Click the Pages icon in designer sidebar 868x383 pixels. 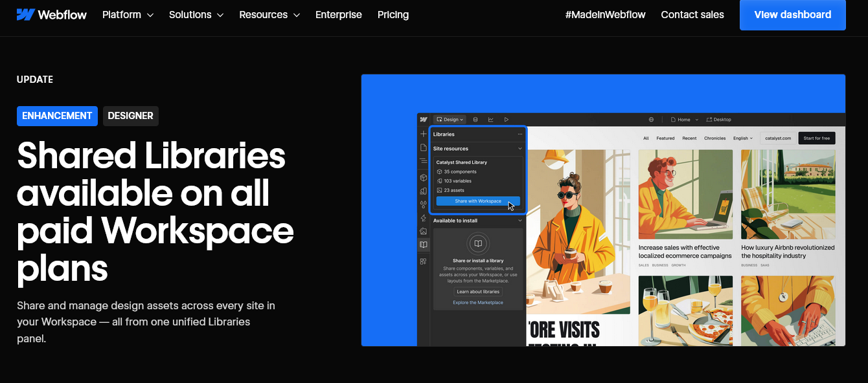tap(424, 148)
